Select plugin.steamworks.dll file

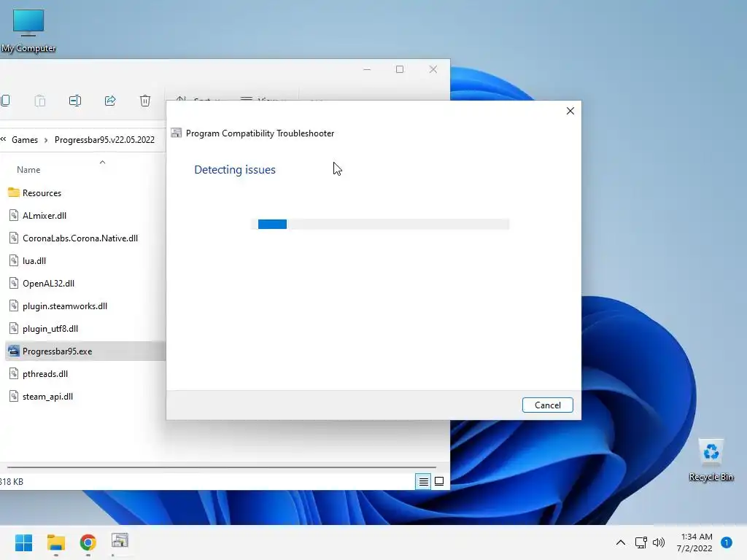click(65, 306)
